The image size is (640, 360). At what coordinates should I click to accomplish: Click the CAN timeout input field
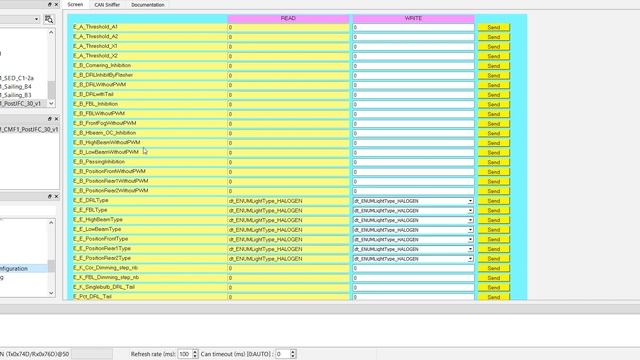pyautogui.click(x=282, y=354)
